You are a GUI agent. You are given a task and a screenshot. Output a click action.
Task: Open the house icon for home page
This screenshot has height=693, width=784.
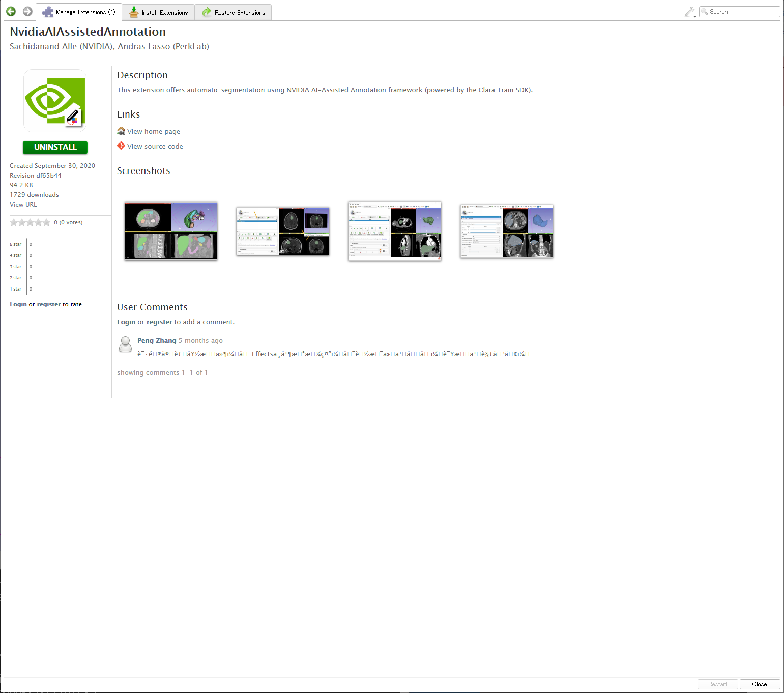coord(121,131)
